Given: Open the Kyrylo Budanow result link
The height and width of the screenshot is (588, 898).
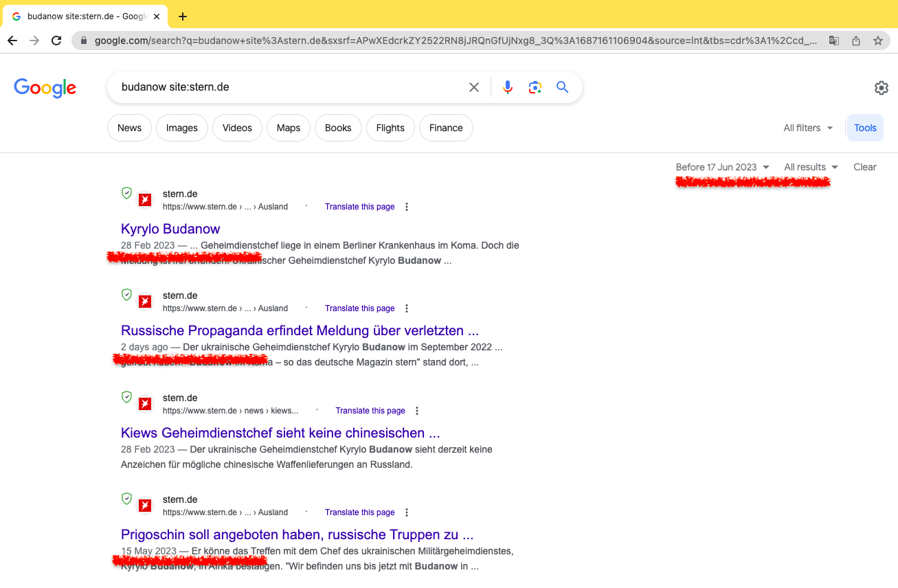Looking at the screenshot, I should pos(170,229).
